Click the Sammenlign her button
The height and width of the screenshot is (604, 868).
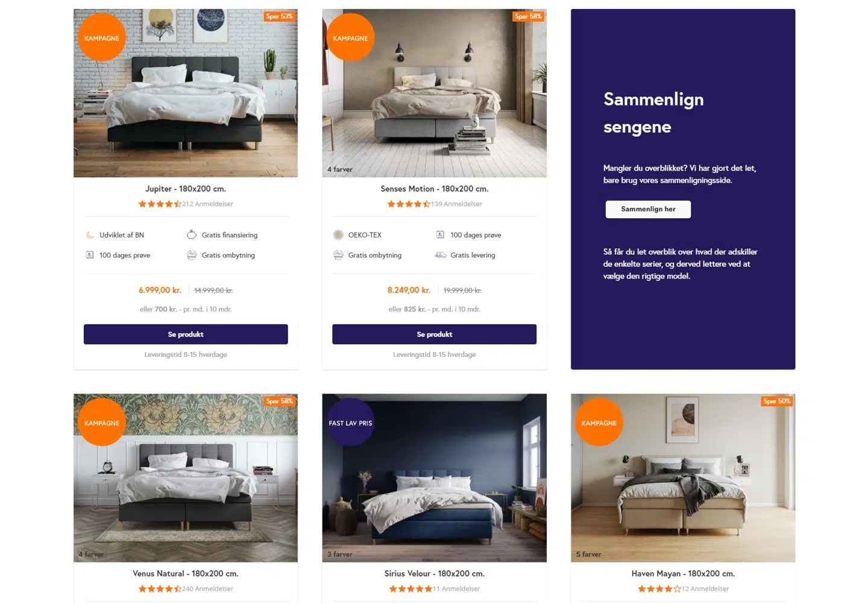pos(648,209)
